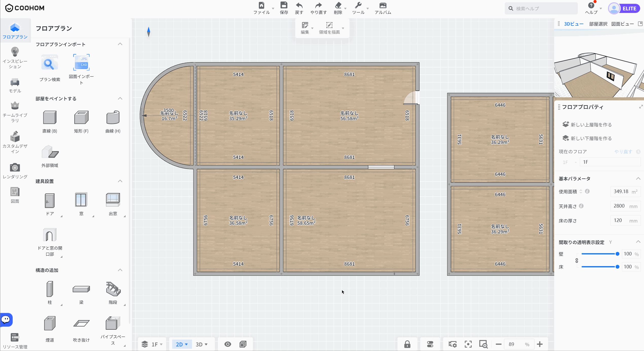Open the ELITE user avatar menu
644x351 pixels.
624,9
